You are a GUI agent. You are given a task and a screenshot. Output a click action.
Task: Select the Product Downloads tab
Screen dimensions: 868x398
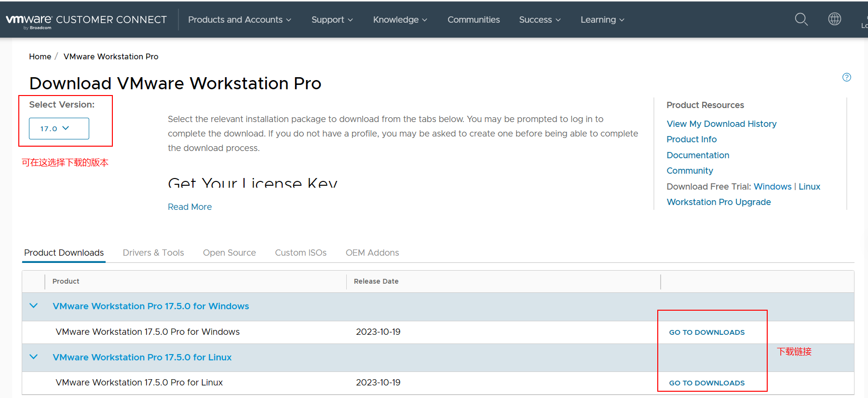click(x=64, y=253)
